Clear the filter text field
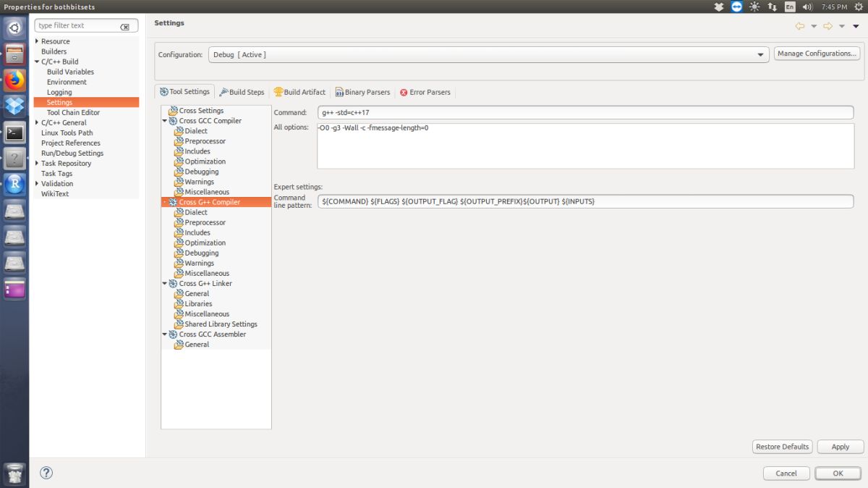This screenshot has height=488, width=868. pyautogui.click(x=124, y=26)
